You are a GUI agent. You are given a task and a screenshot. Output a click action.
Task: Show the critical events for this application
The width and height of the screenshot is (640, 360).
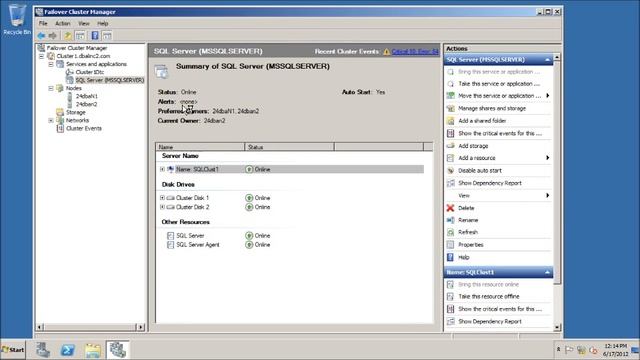[x=500, y=133]
